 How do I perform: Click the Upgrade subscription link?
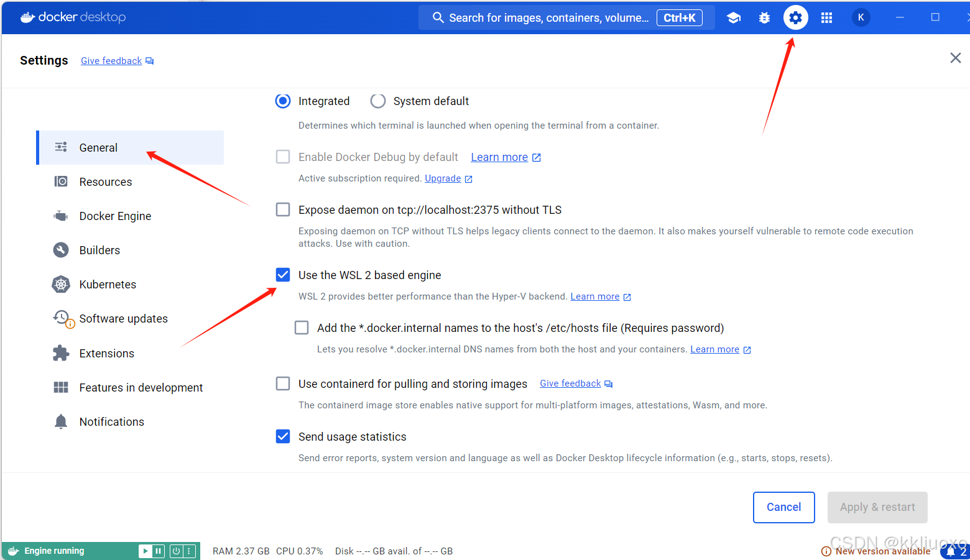coord(443,178)
